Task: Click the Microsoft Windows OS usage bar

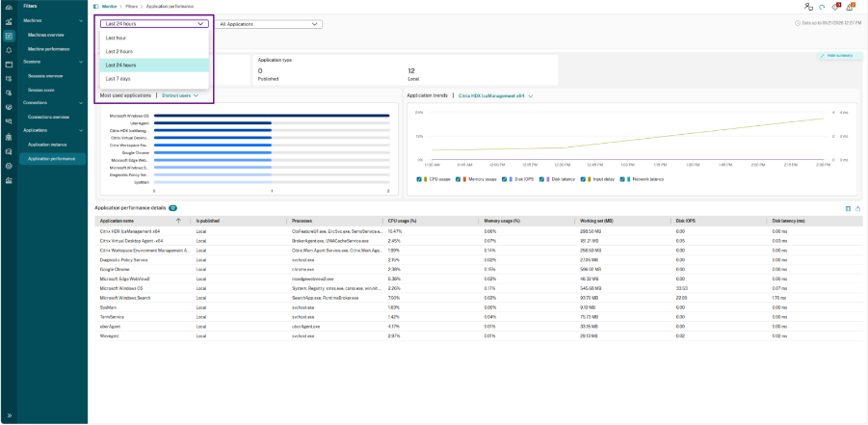Action: point(272,116)
